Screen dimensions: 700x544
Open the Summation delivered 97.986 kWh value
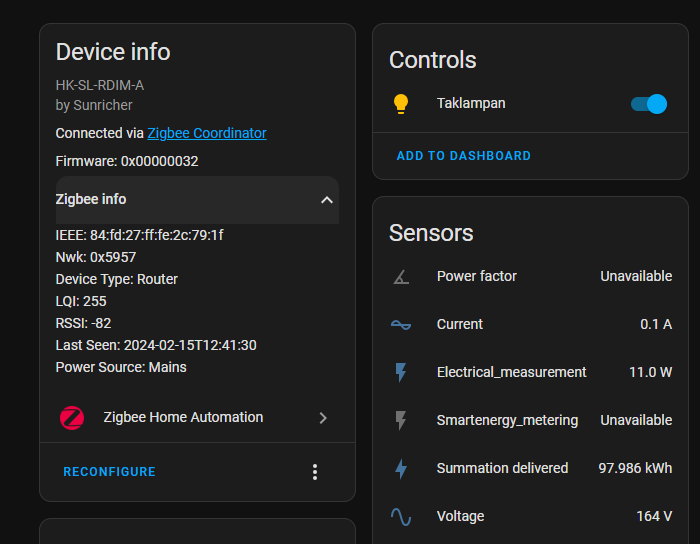click(635, 468)
